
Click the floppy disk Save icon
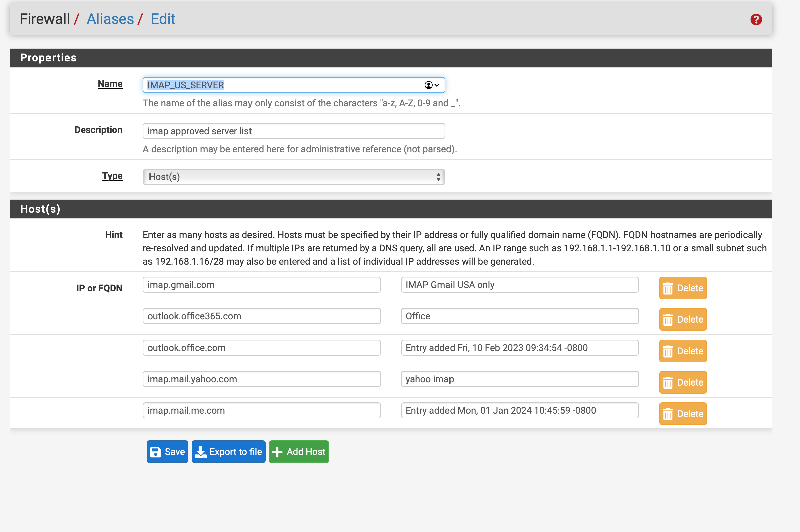[156, 452]
